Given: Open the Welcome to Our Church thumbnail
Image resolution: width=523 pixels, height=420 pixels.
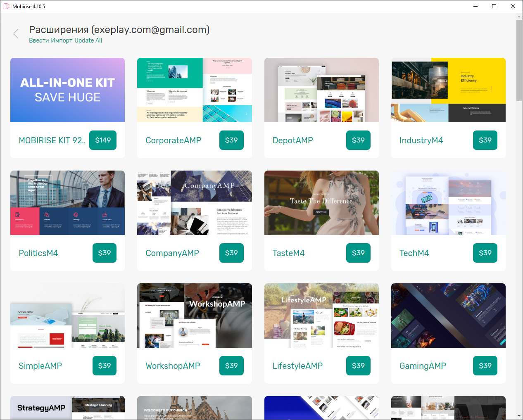Looking at the screenshot, I should (195, 408).
